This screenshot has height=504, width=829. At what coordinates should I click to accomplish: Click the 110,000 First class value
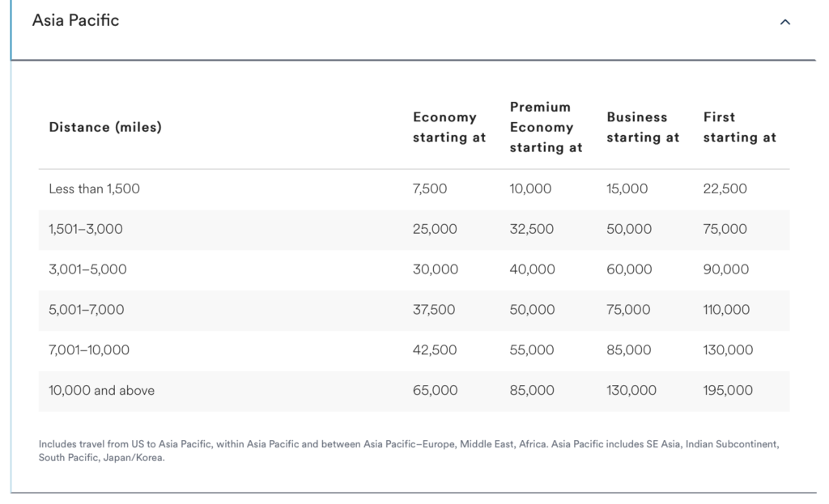[x=727, y=310]
